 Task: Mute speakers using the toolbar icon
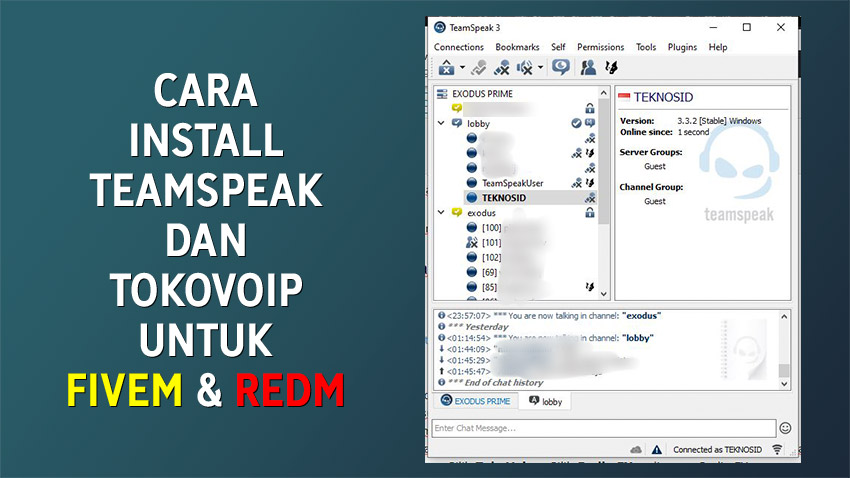(x=524, y=68)
